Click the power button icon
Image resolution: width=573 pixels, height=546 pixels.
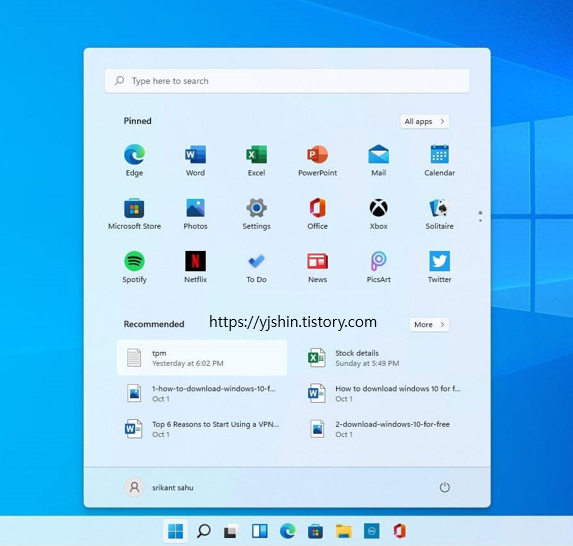[x=444, y=487]
